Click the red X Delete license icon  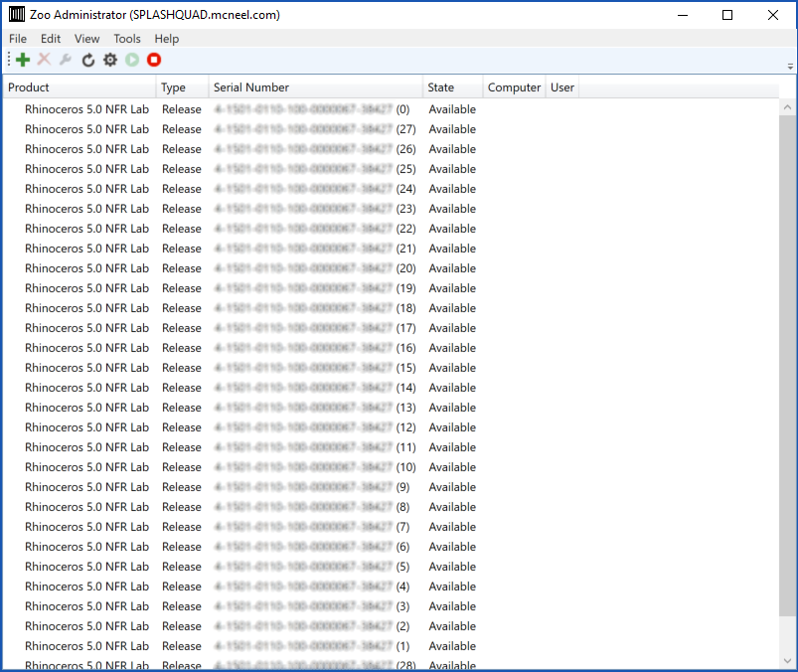coord(45,60)
